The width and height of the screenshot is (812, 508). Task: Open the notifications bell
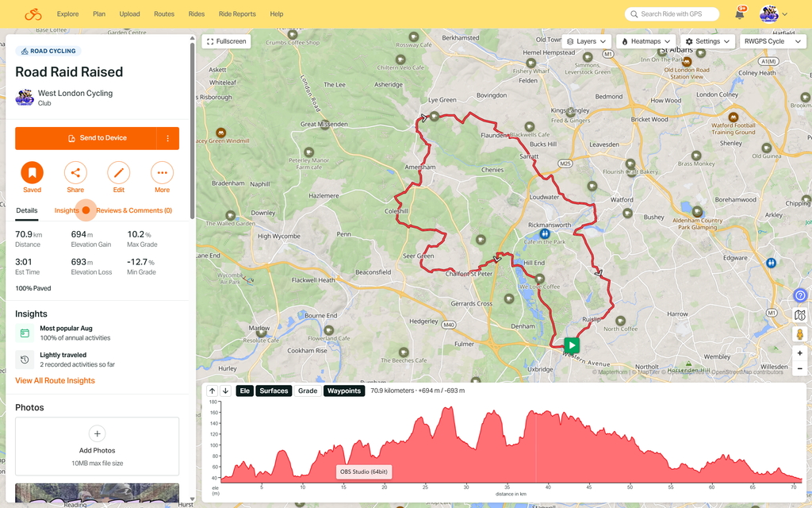point(740,14)
